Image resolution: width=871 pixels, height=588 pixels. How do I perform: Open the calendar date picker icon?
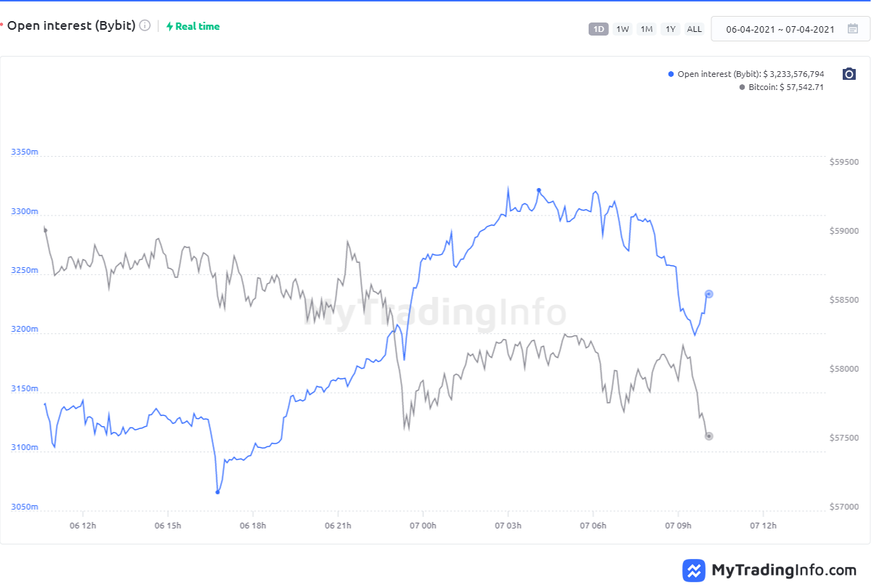pyautogui.click(x=853, y=29)
